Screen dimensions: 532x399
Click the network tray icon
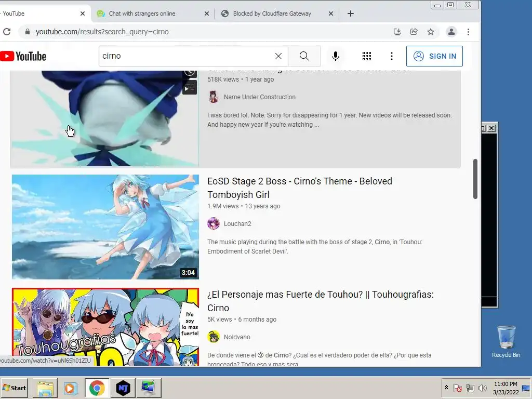point(470,388)
